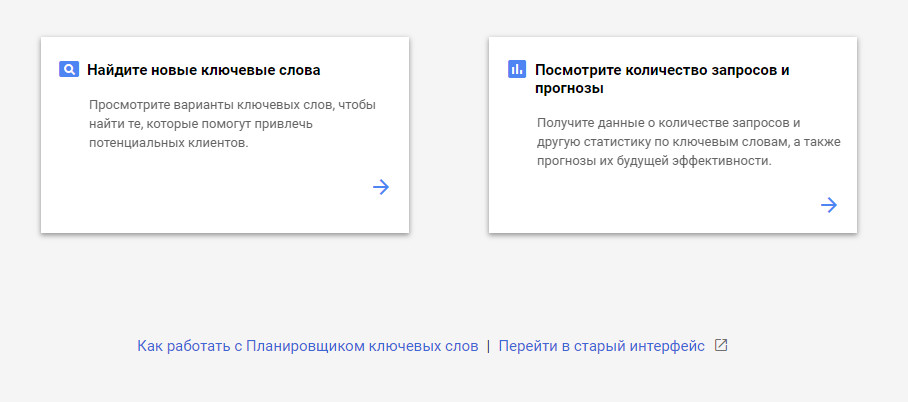Open "Найдите новые ключевые слова" card title

203,71
